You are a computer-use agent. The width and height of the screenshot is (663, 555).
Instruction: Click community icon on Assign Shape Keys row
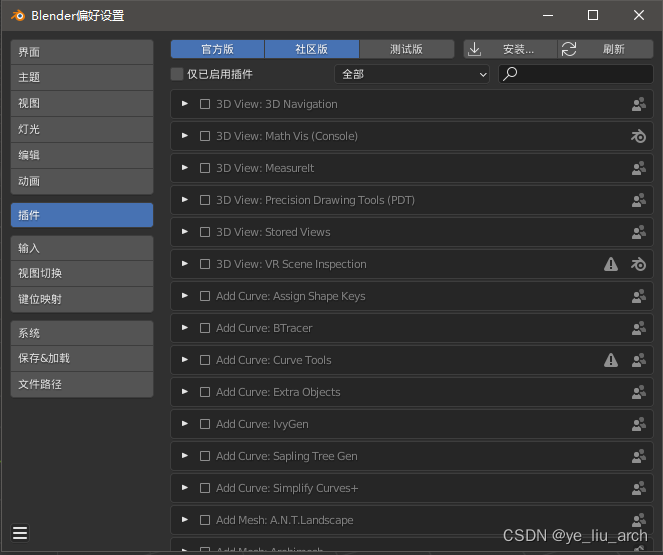(638, 296)
